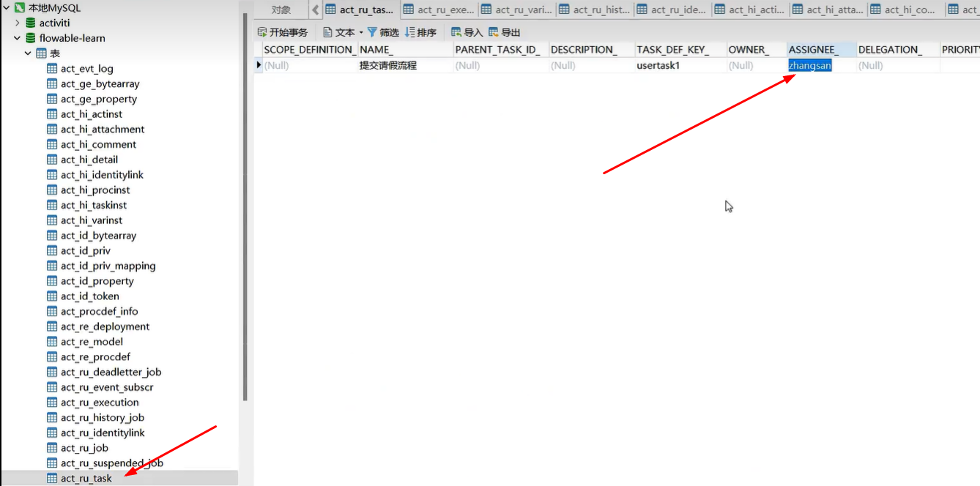
Task: Click the act_hi_taskinst table icon
Action: point(52,205)
